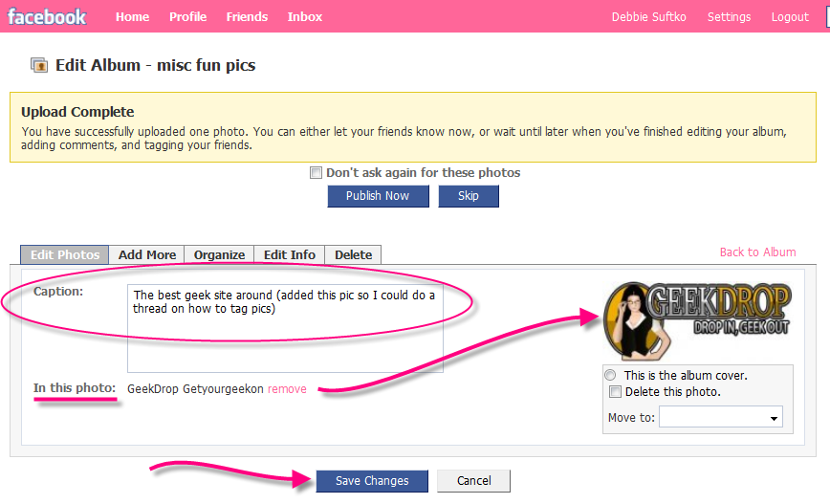Click the Skip button

pos(468,196)
